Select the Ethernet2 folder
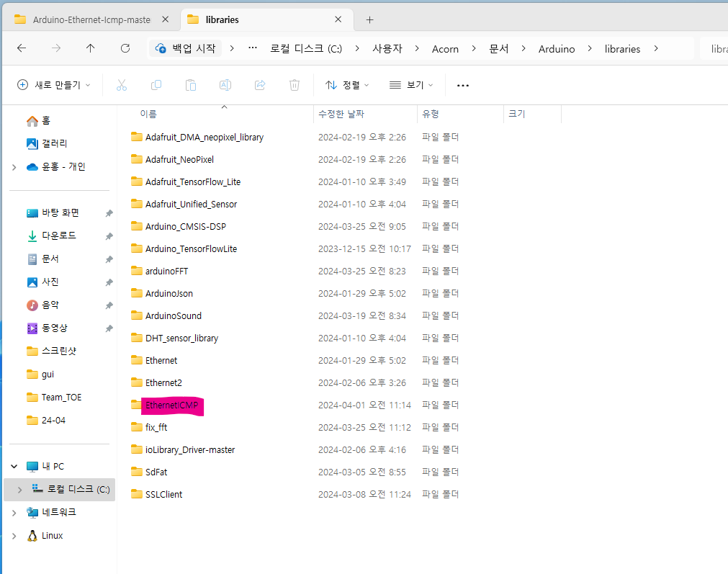The height and width of the screenshot is (574, 728). (x=163, y=383)
